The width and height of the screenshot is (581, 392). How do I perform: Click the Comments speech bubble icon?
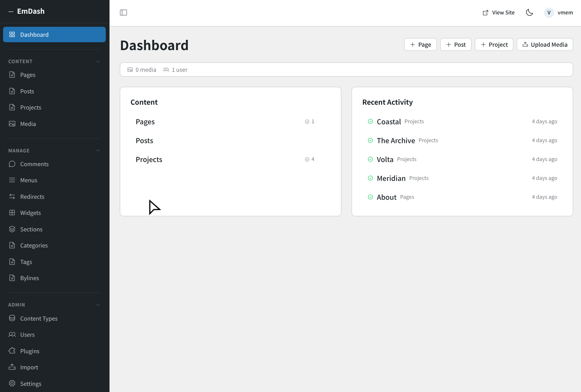[x=12, y=164]
